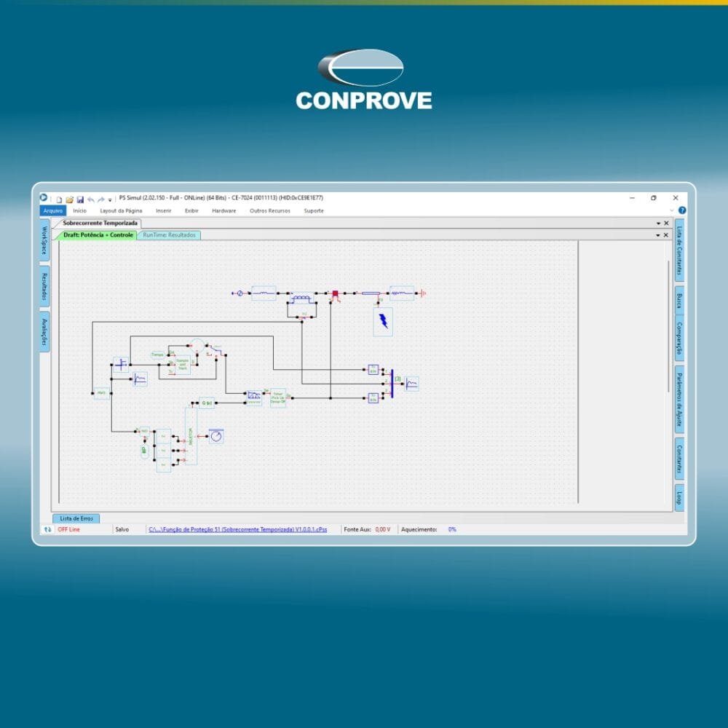Viewport: 728px width, 728px height.
Task: Click the clock icon inside the RELATOR block
Action: [217, 435]
